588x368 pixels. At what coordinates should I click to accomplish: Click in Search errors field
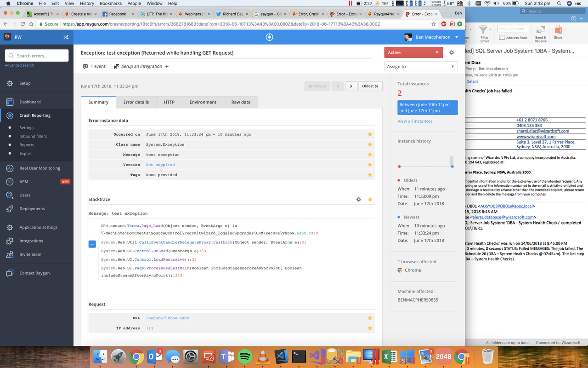coord(37,56)
